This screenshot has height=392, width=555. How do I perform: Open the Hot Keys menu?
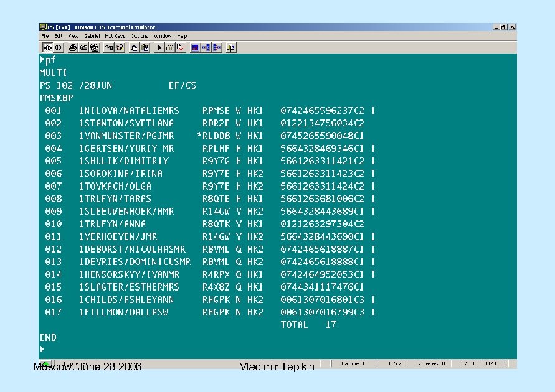115,36
